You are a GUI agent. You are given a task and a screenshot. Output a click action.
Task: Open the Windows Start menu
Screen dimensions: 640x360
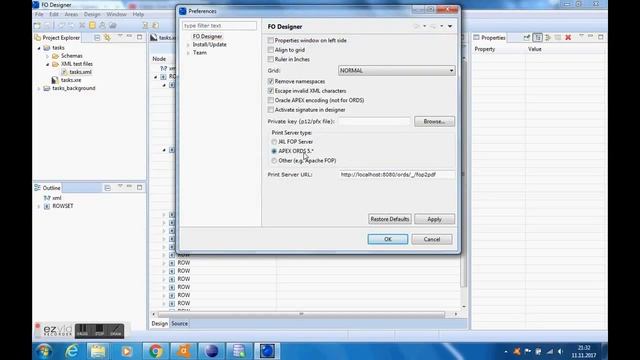44,351
